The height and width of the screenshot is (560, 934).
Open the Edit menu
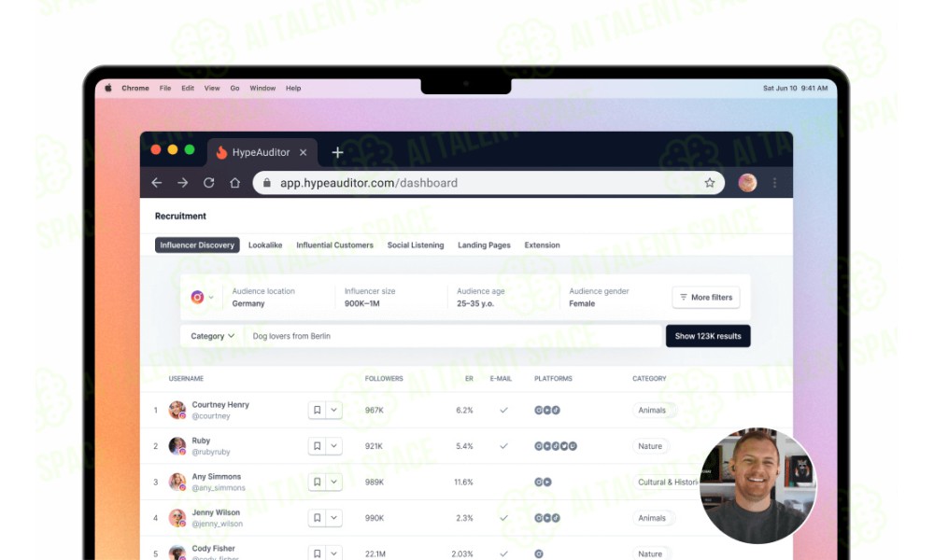tap(188, 88)
